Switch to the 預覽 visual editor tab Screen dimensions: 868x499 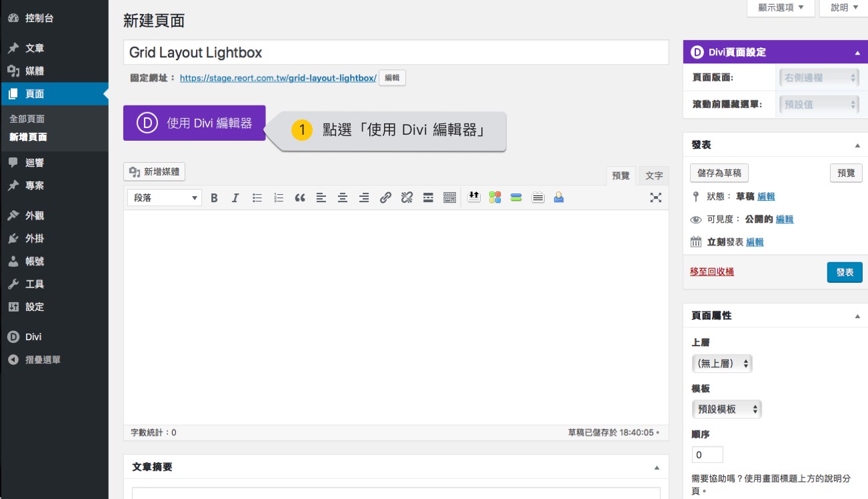coord(621,175)
